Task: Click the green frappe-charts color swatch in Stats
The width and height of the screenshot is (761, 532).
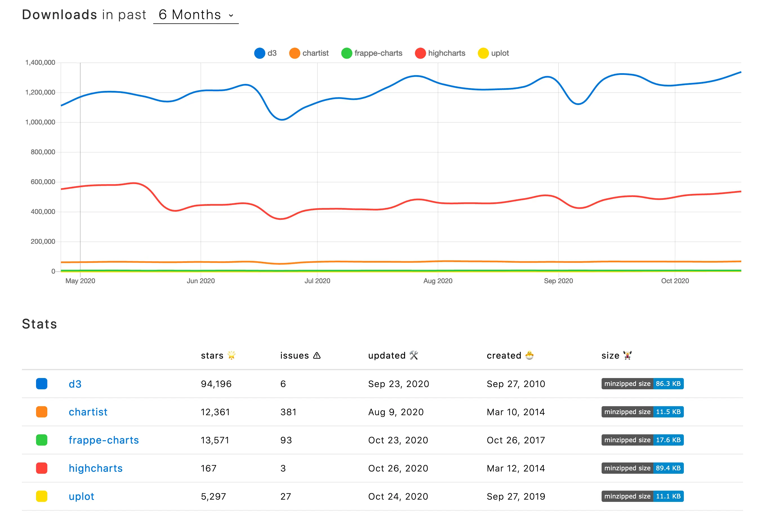Action: 42,440
